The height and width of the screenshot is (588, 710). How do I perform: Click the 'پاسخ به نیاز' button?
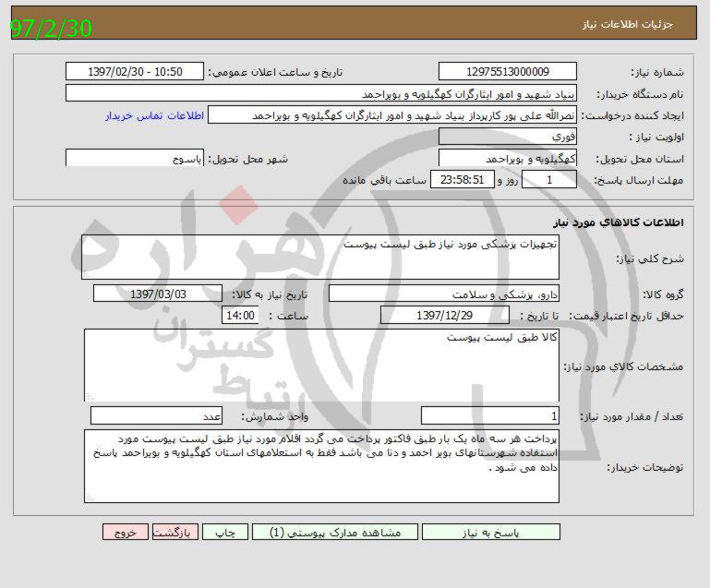(x=491, y=533)
